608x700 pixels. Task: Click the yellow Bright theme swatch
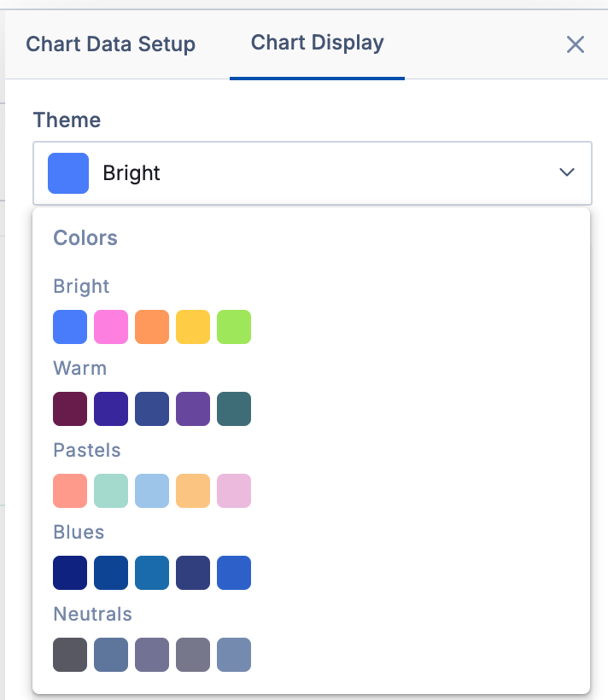click(x=193, y=327)
